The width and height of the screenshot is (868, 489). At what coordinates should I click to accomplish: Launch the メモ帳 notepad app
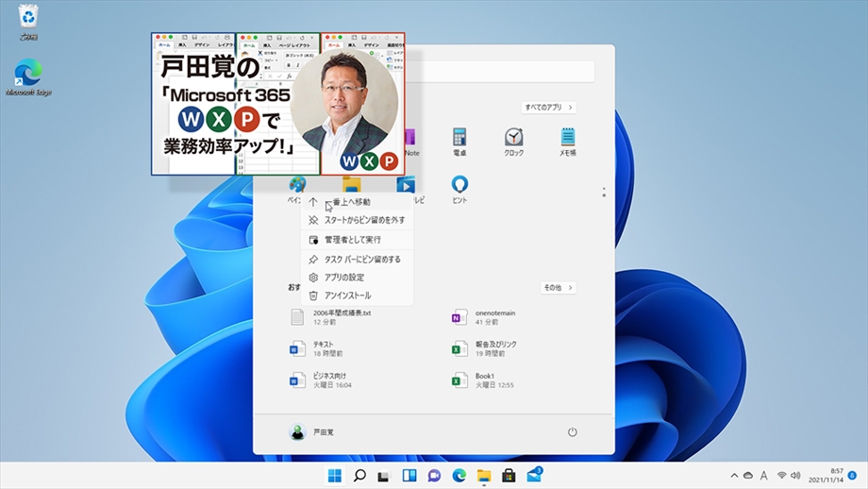click(x=567, y=142)
